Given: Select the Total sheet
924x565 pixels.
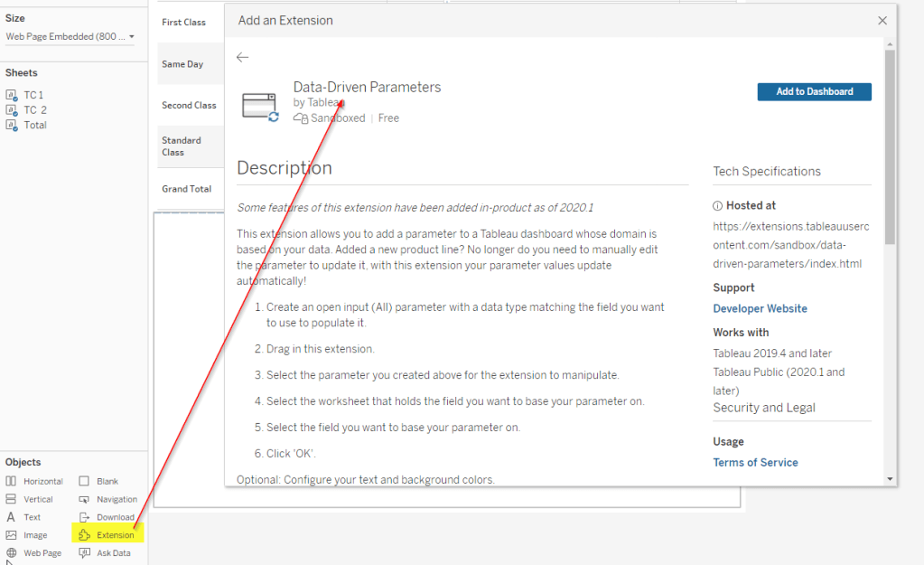Looking at the screenshot, I should pos(35,126).
